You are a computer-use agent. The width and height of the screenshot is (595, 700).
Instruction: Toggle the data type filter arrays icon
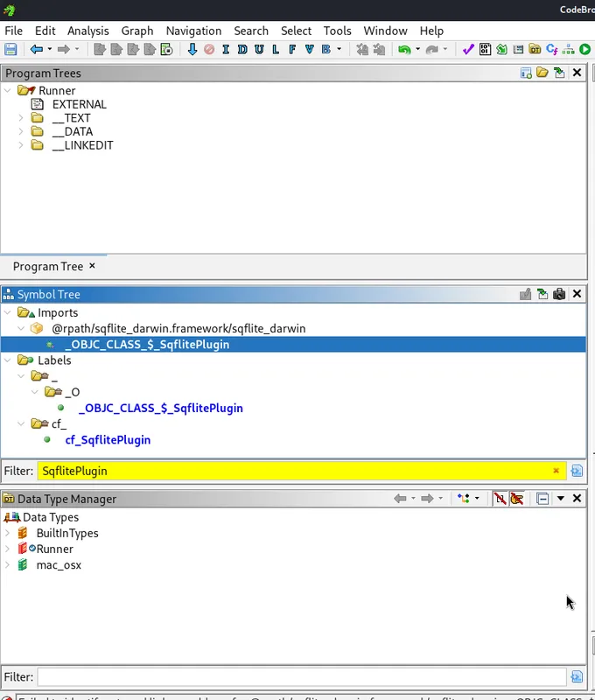coord(500,498)
